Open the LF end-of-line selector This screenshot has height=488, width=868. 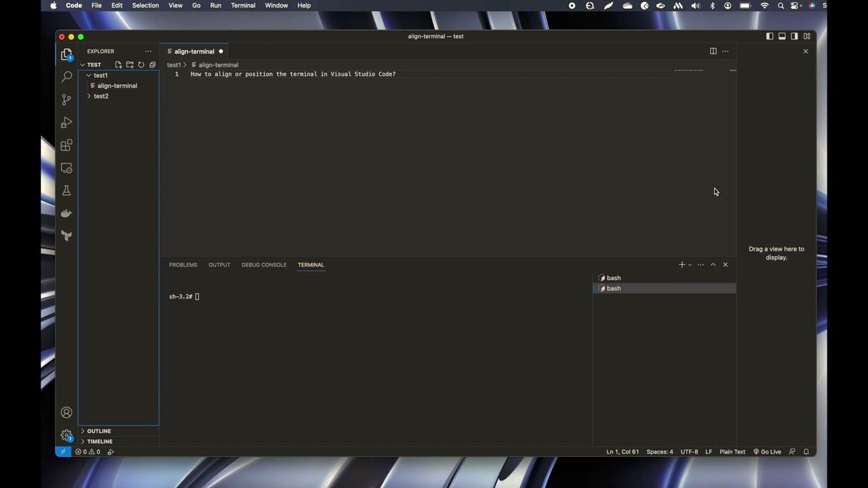click(x=709, y=451)
